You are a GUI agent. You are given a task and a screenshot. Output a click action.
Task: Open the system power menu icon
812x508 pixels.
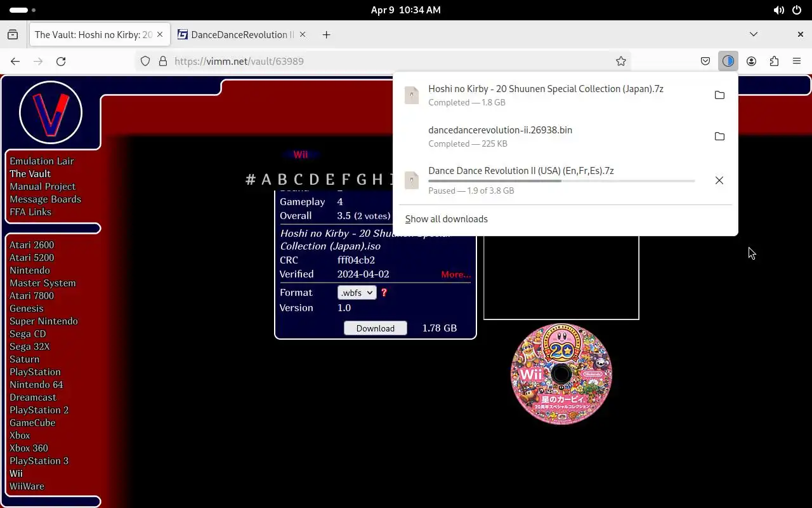coord(797,10)
